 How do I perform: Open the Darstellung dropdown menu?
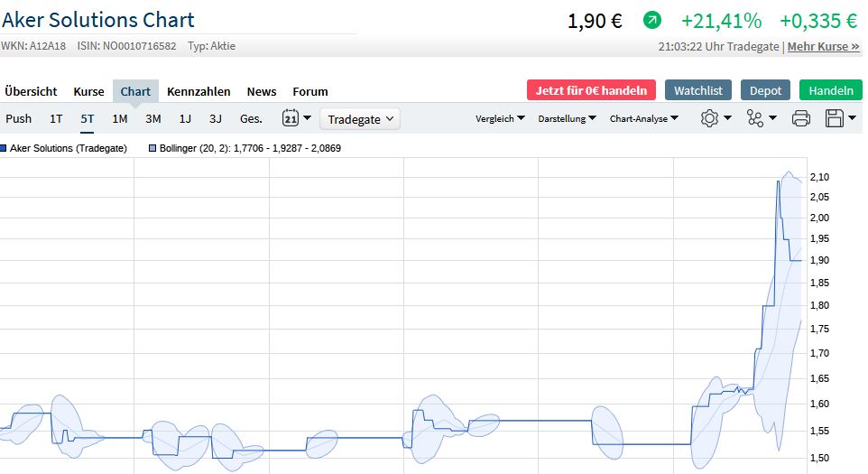(x=567, y=118)
